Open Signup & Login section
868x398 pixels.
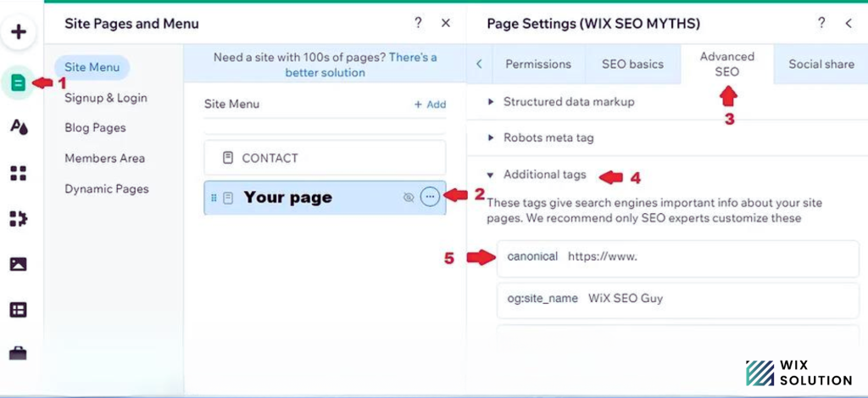click(x=106, y=98)
